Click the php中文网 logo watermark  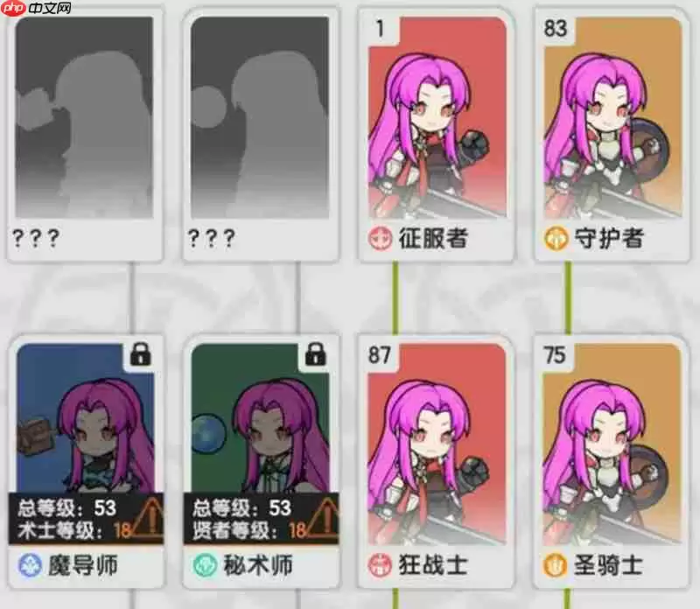click(35, 7)
